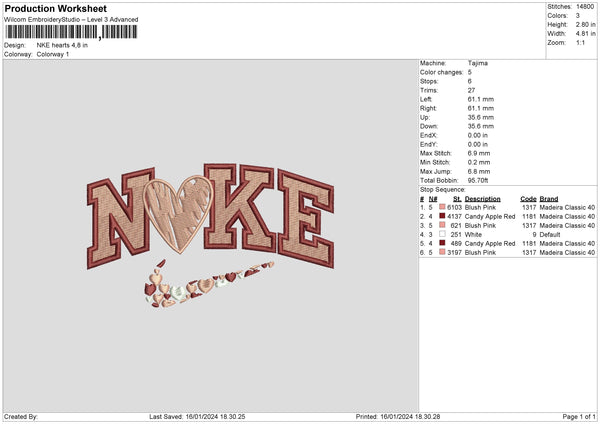Click the 'Last Saved: 16/01/2024 18:30:25' text
600x424 pixels.
tap(197, 416)
